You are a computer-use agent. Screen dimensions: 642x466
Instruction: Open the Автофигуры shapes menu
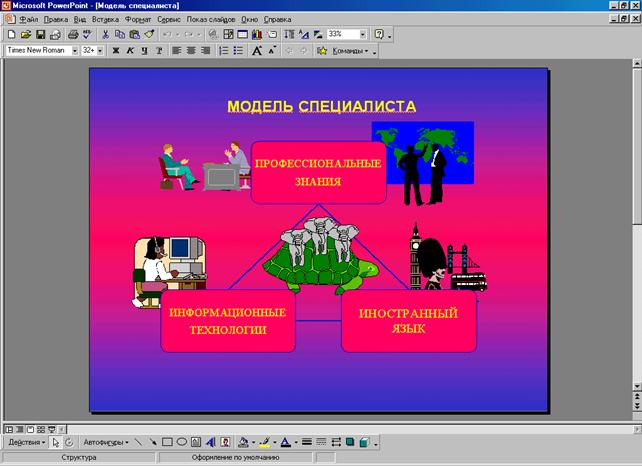click(106, 442)
